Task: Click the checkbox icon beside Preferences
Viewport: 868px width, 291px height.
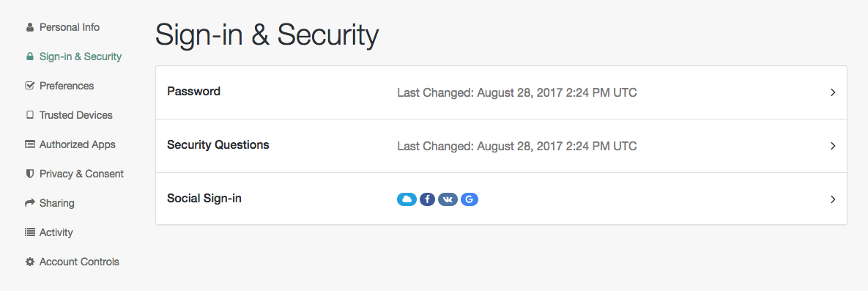Action: [x=30, y=86]
